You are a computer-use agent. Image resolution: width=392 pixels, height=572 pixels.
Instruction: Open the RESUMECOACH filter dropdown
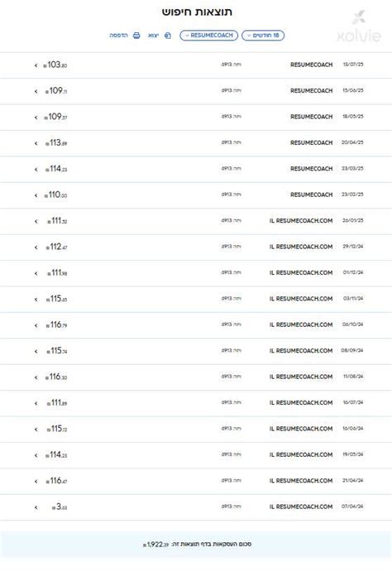tap(208, 36)
